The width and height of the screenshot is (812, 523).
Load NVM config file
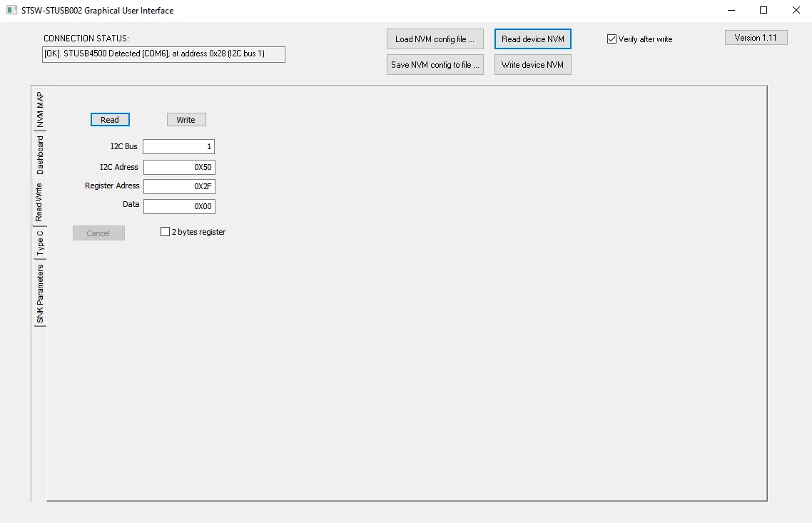[435, 39]
